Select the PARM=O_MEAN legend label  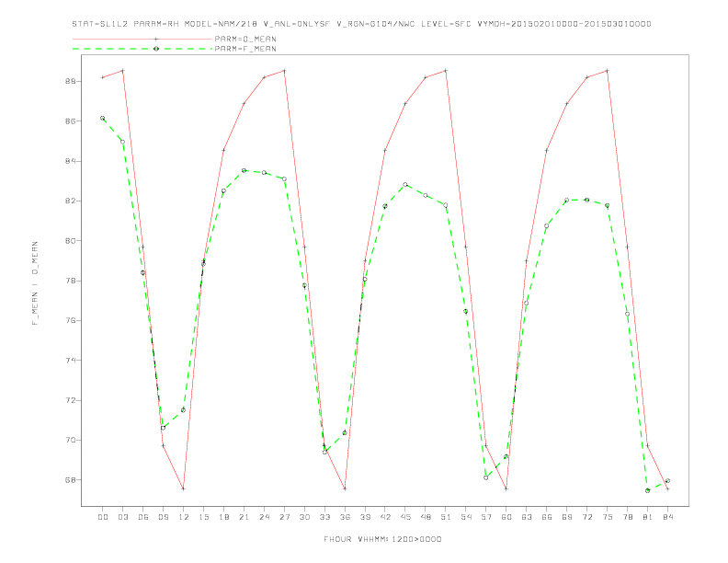coord(245,39)
